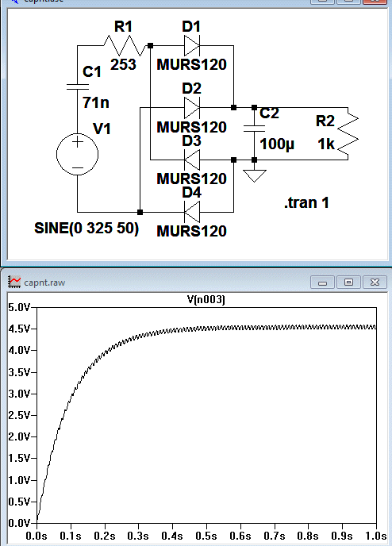Click the 5.0V vertical axis label
This screenshot has height=546, width=392.
19,308
